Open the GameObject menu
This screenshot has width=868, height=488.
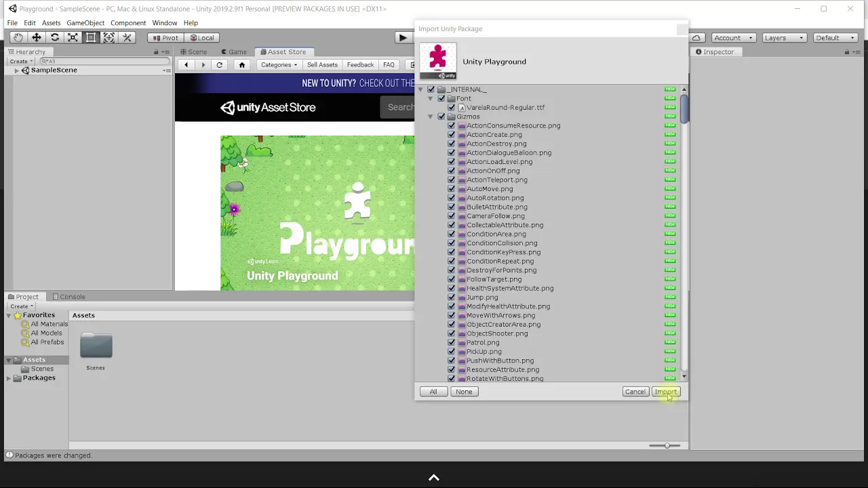85,23
